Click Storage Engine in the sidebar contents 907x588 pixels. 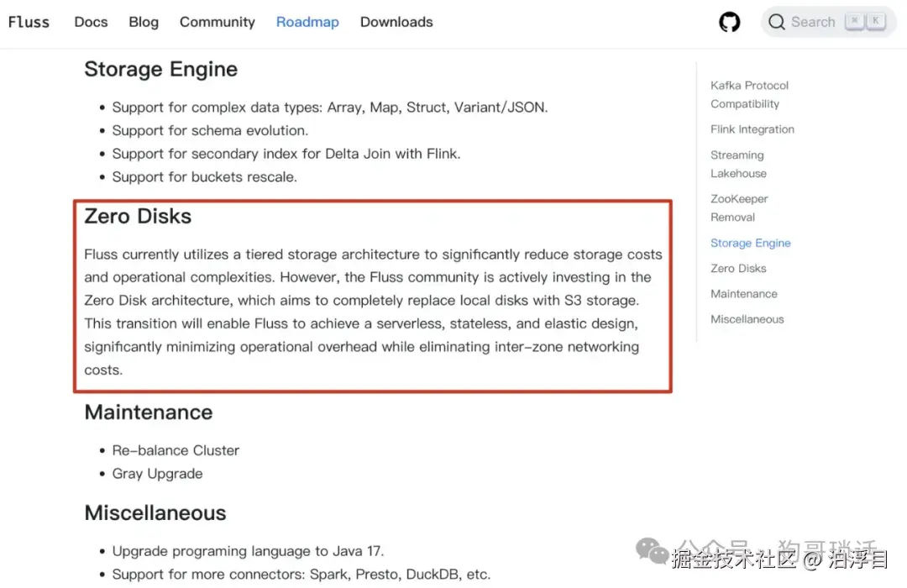(x=750, y=243)
